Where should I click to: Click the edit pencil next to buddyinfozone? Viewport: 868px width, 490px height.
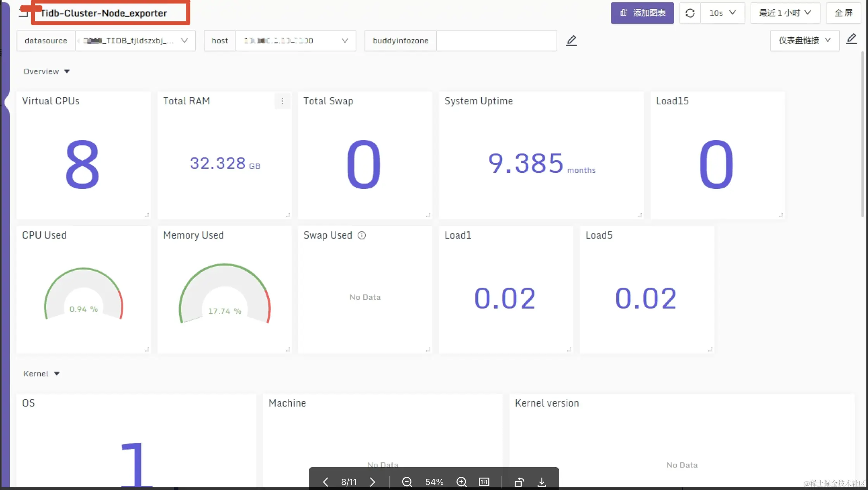coord(571,41)
